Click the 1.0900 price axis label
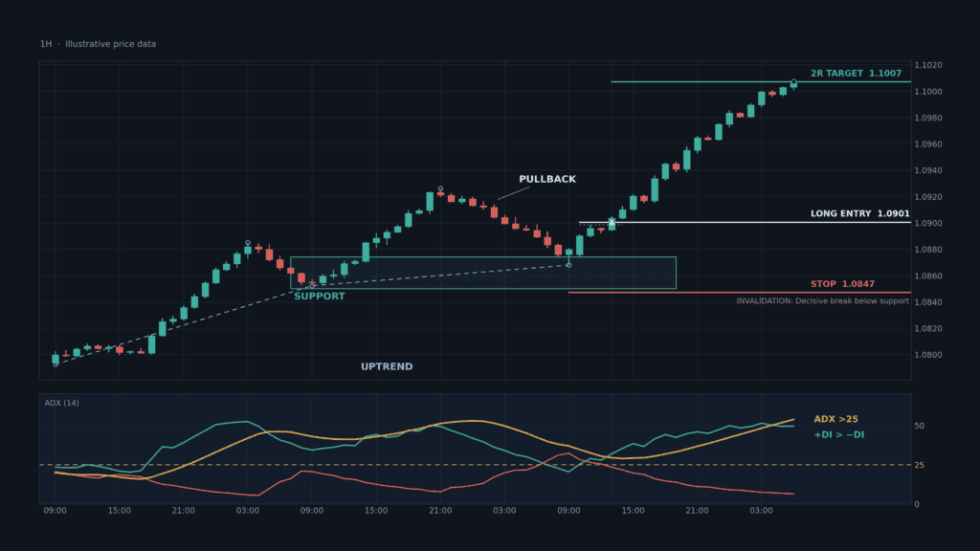 (x=928, y=223)
